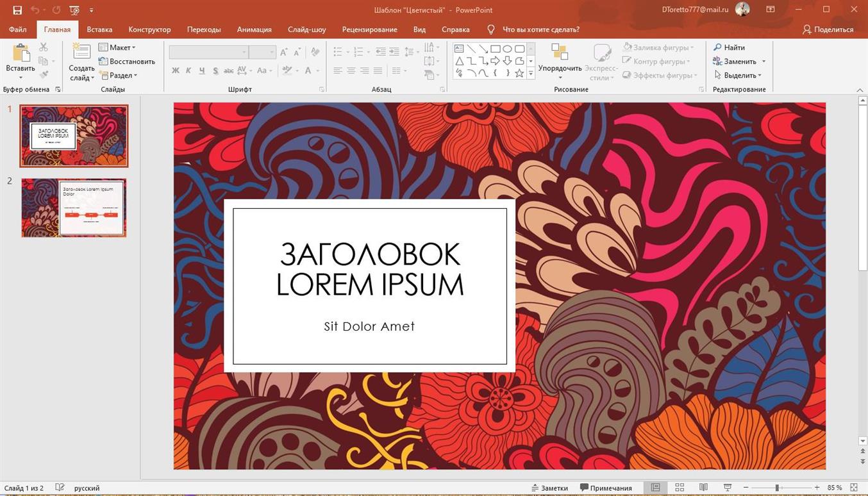Click the Поделиться (Share) button
This screenshot has width=868, height=496.
point(828,29)
